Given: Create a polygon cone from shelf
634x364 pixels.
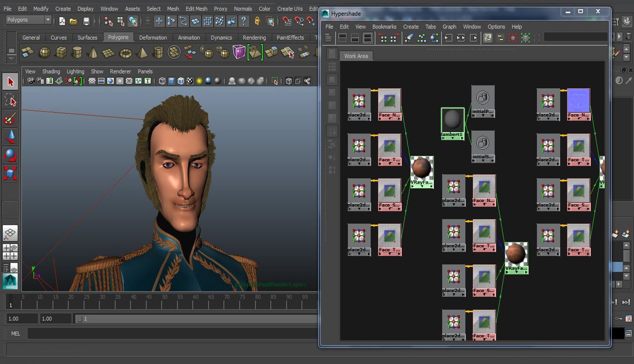Looking at the screenshot, I should [x=93, y=52].
